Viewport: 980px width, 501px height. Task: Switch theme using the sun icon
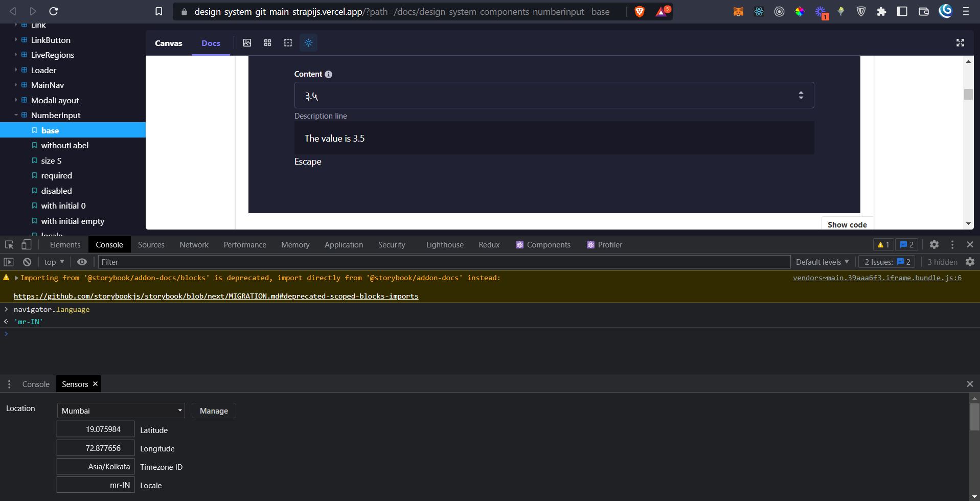point(308,43)
